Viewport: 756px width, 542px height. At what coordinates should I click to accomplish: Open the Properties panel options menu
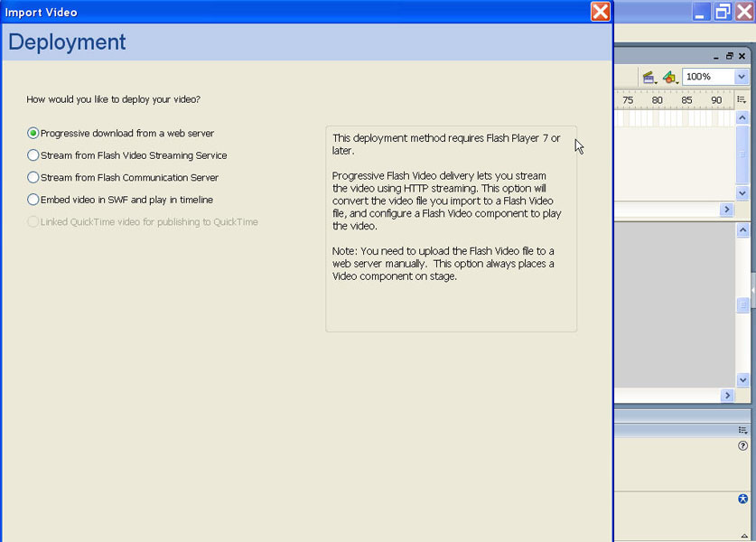point(742,430)
